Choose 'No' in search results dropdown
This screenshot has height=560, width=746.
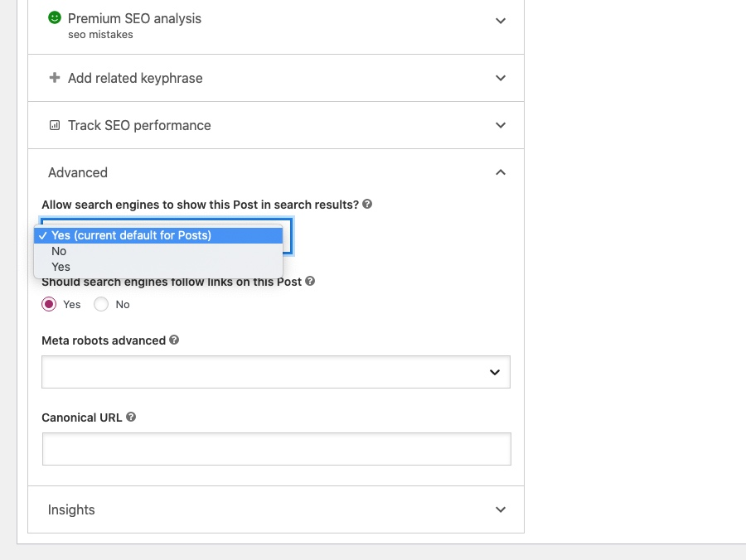coord(59,251)
